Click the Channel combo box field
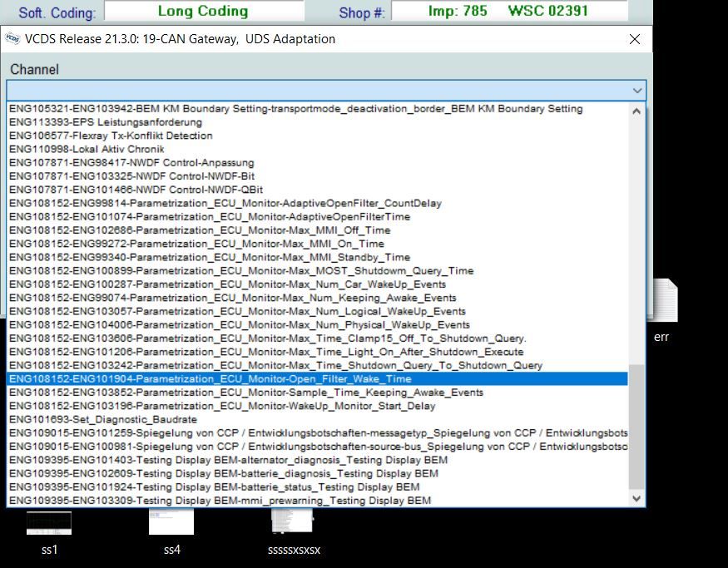This screenshot has height=568, width=728. [x=326, y=91]
